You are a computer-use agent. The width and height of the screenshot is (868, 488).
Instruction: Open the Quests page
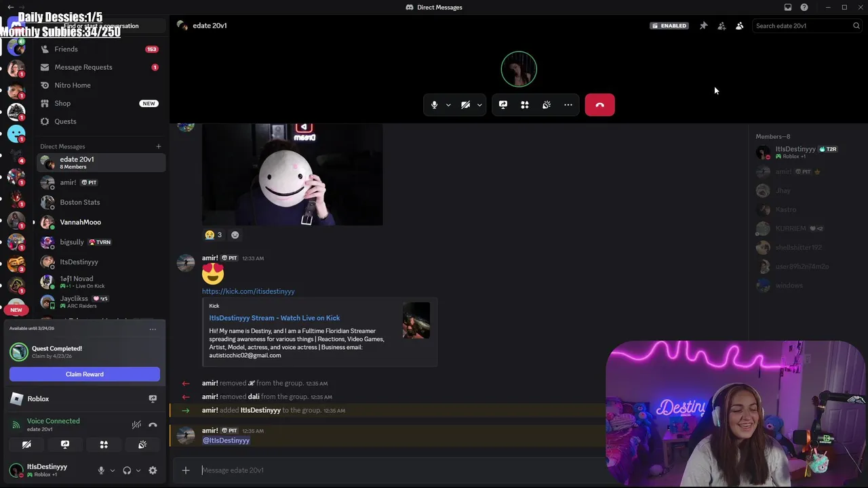tap(101, 121)
